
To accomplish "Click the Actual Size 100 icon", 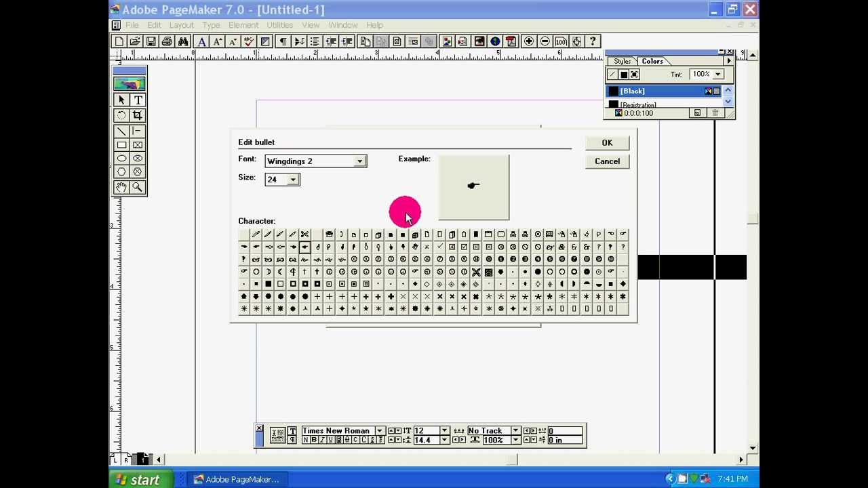I will [561, 41].
